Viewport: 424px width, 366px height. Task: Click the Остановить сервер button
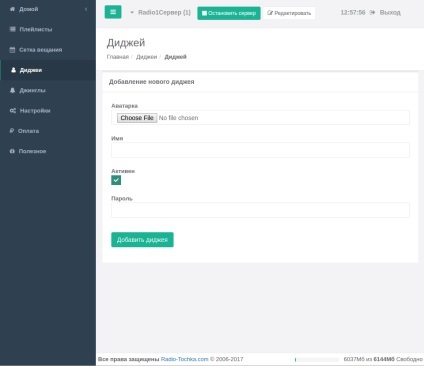click(x=229, y=13)
